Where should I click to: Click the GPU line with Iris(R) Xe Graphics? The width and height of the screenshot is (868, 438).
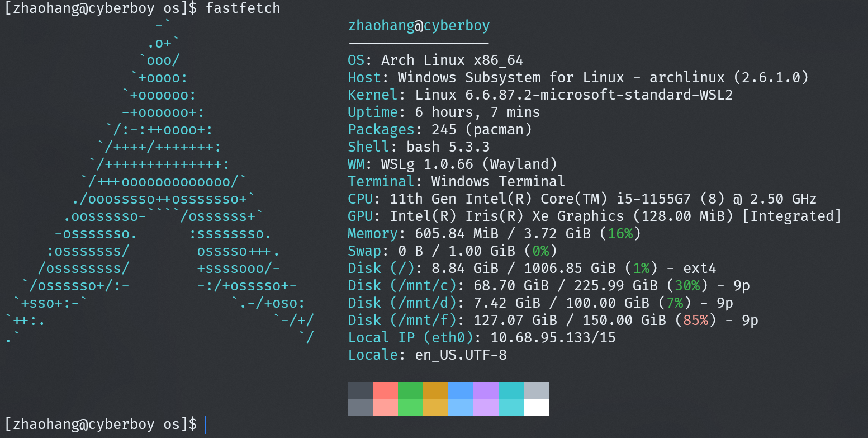(x=595, y=216)
